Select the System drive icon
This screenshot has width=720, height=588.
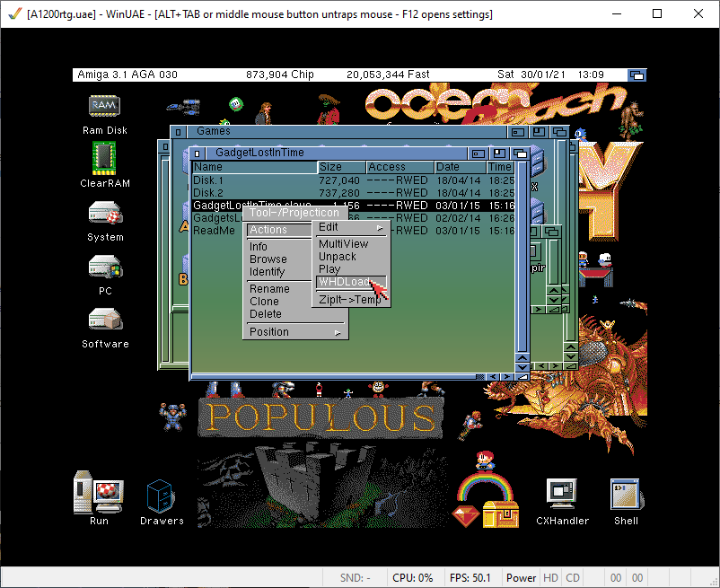click(105, 213)
